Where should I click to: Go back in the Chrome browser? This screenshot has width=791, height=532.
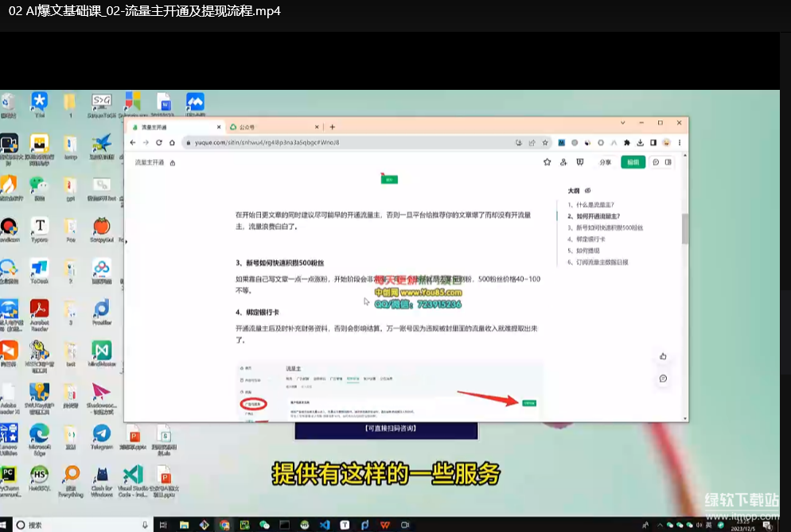(x=133, y=142)
